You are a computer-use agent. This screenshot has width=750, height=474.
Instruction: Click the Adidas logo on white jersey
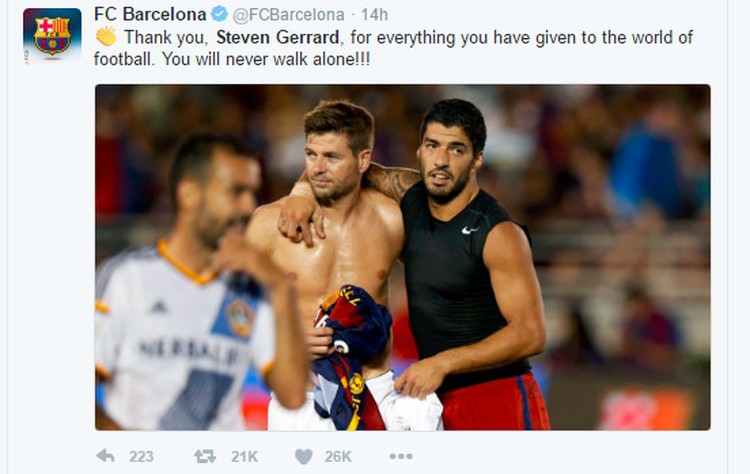coord(158,307)
